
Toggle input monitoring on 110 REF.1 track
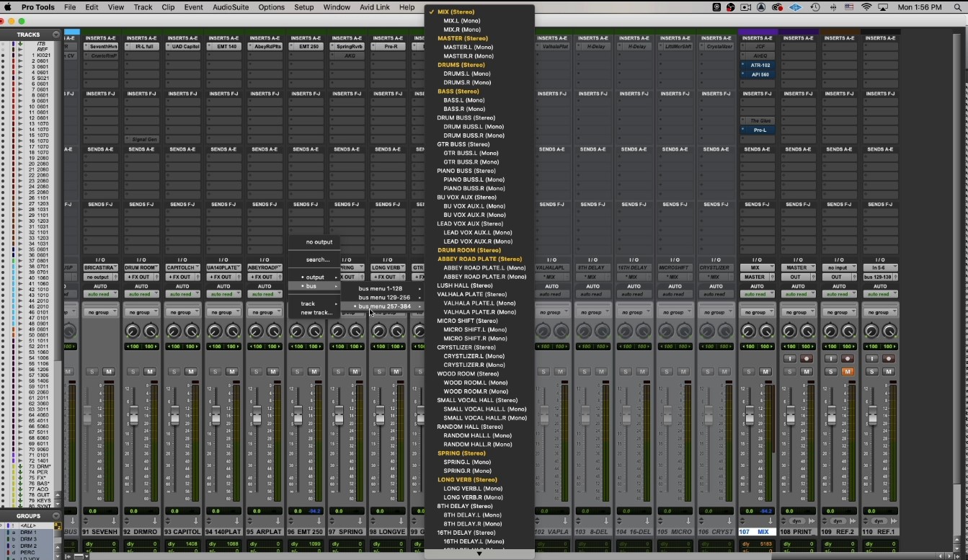pyautogui.click(x=871, y=359)
